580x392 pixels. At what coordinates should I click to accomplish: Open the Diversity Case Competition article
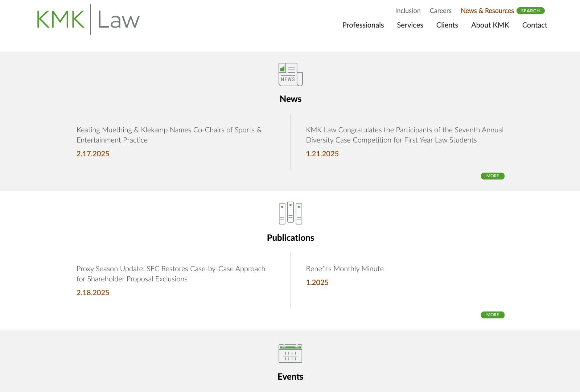click(x=404, y=135)
